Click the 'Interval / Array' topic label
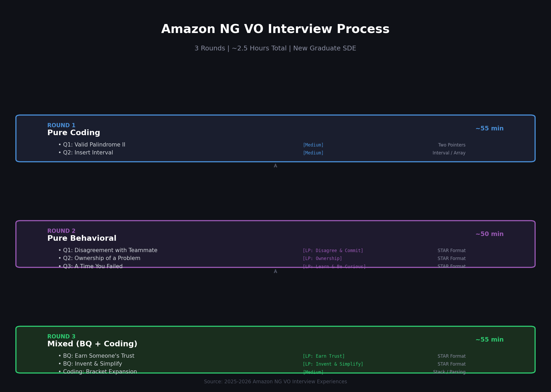The image size is (551, 392). pyautogui.click(x=449, y=153)
